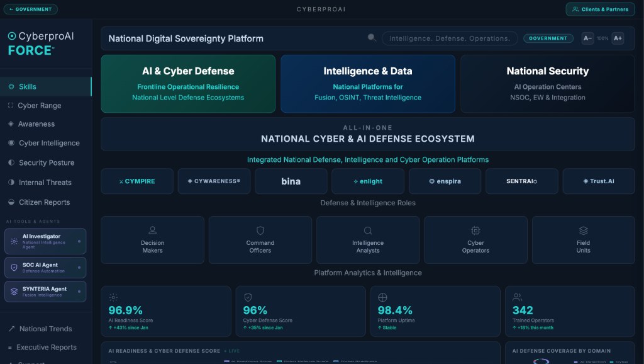Click the Decision Makers person icon
Image resolution: width=644 pixels, height=364 pixels.
152,230
